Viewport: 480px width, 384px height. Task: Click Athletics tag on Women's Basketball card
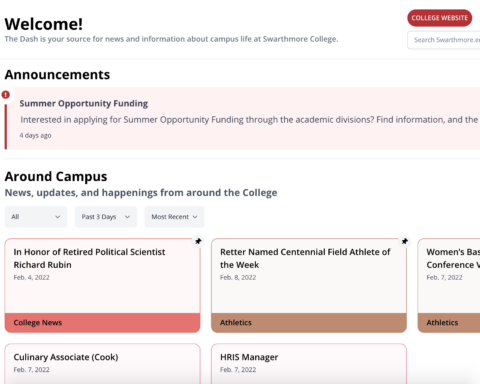tap(442, 323)
